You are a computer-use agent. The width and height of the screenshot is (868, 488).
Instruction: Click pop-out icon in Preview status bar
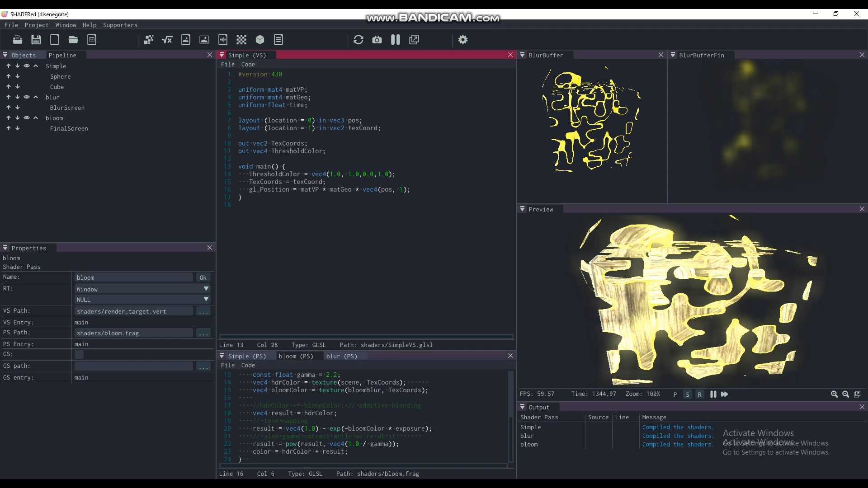[857, 394]
